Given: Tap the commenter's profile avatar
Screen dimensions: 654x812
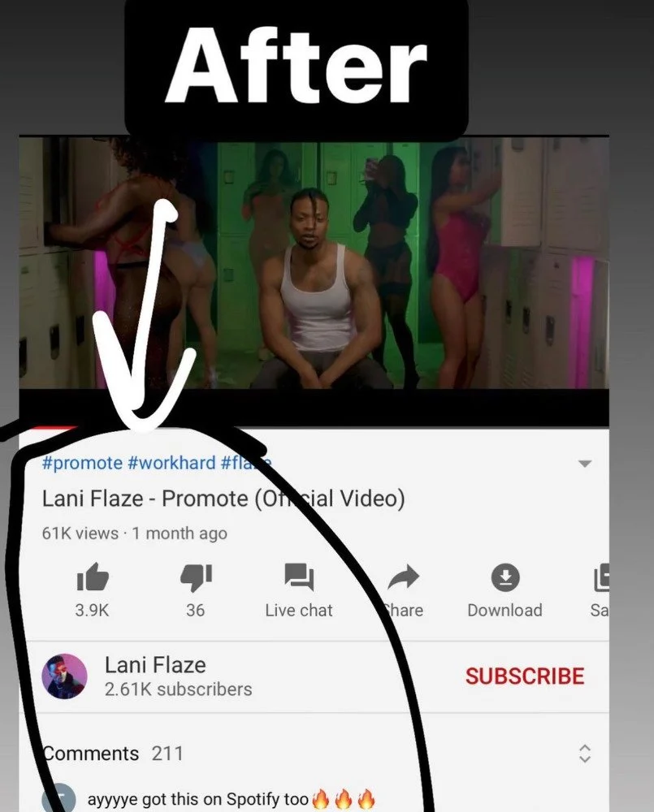Looking at the screenshot, I should coord(58,798).
